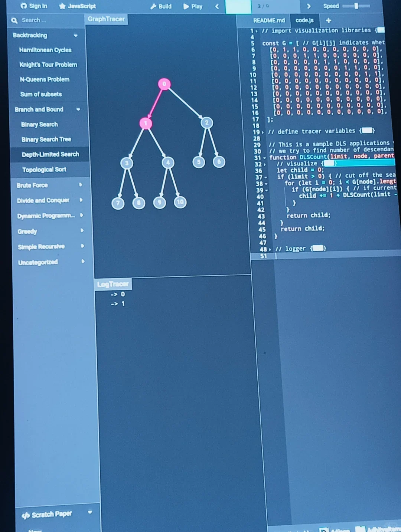Add a new file with plus icon

(x=328, y=20)
